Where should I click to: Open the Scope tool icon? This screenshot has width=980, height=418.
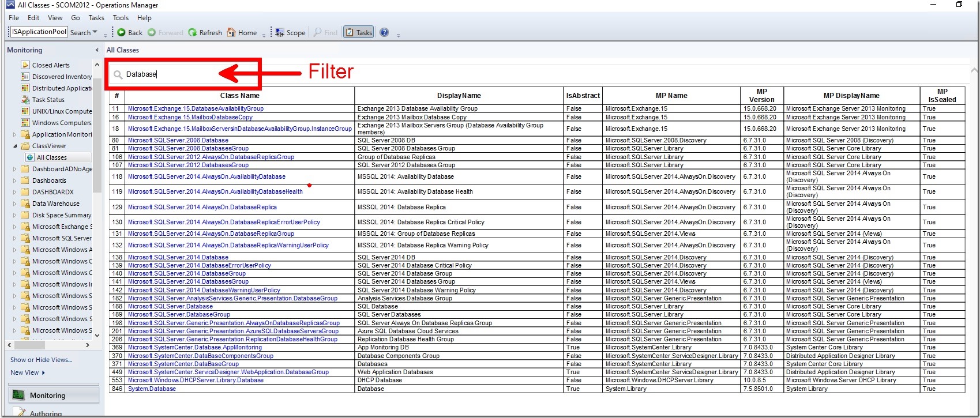click(x=280, y=32)
